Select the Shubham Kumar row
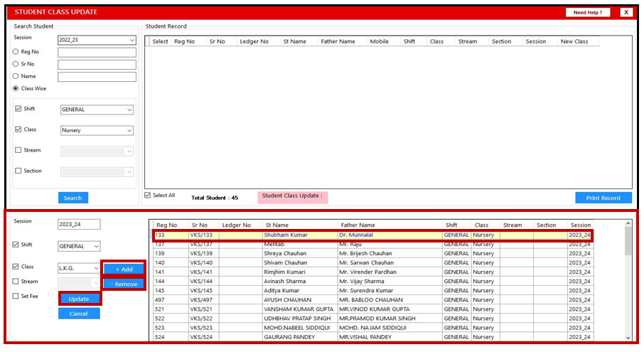This screenshot has width=644, height=352. click(373, 235)
